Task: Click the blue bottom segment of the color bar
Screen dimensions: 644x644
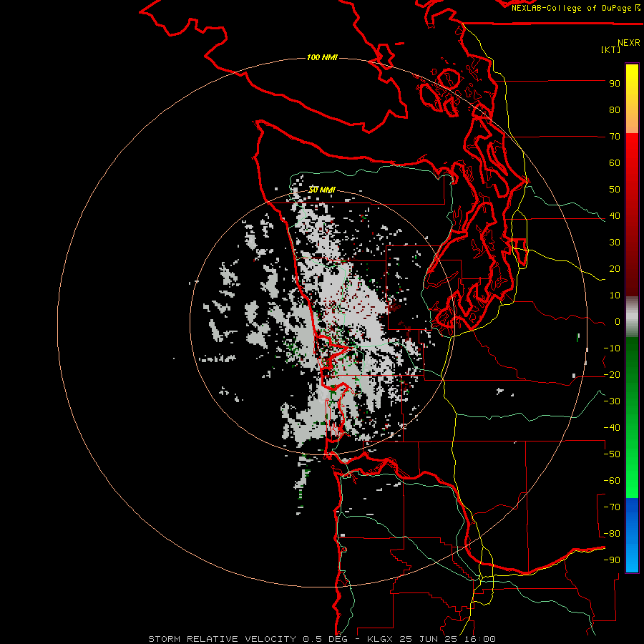Action: pyautogui.click(x=632, y=535)
